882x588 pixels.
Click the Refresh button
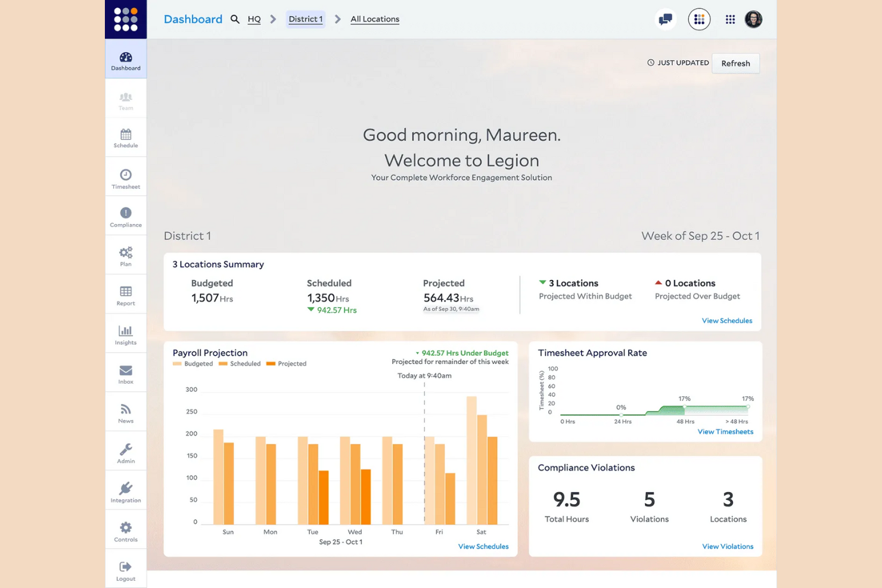click(x=735, y=63)
